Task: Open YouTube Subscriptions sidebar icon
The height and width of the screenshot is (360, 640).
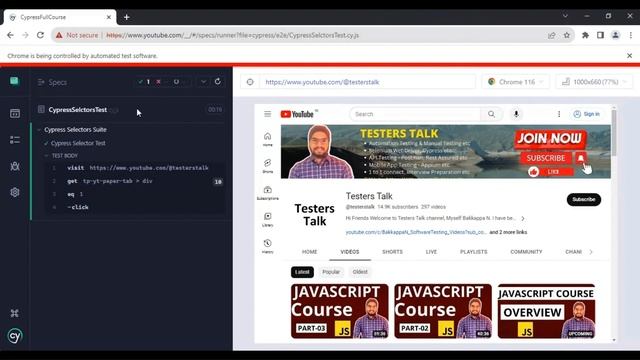Action: coord(267,193)
